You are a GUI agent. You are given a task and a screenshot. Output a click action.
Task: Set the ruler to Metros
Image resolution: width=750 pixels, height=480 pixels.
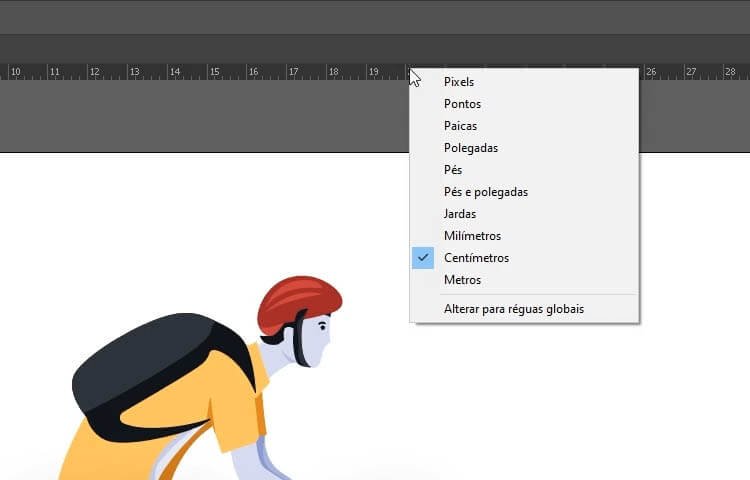[462, 280]
